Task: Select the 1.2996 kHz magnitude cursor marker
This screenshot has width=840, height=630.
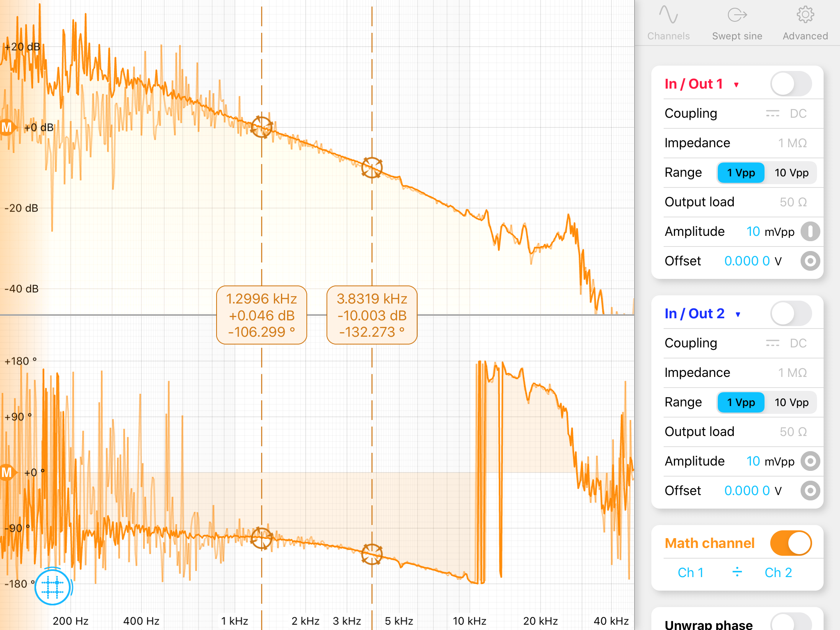Action: (x=262, y=127)
